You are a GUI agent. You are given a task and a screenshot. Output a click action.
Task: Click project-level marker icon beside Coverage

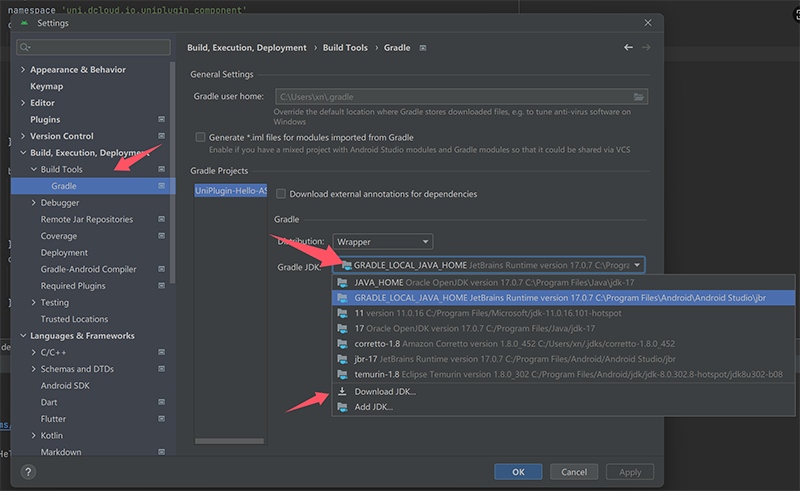coord(161,236)
